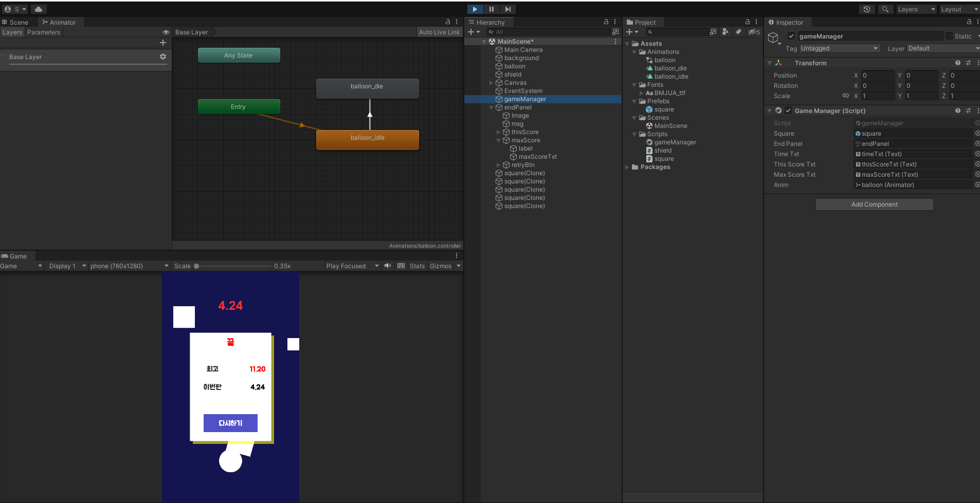
Task: Click the Play button in the toolbar
Action: tap(475, 9)
